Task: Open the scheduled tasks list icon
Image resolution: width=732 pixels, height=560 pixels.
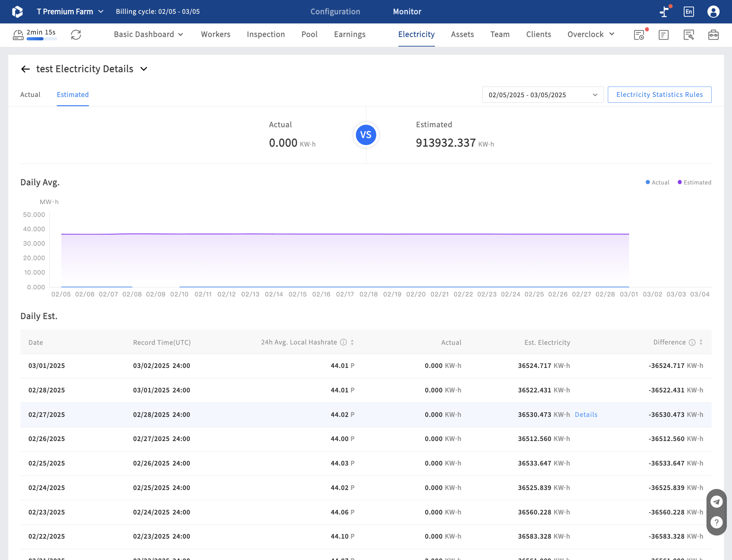Action: [x=639, y=35]
